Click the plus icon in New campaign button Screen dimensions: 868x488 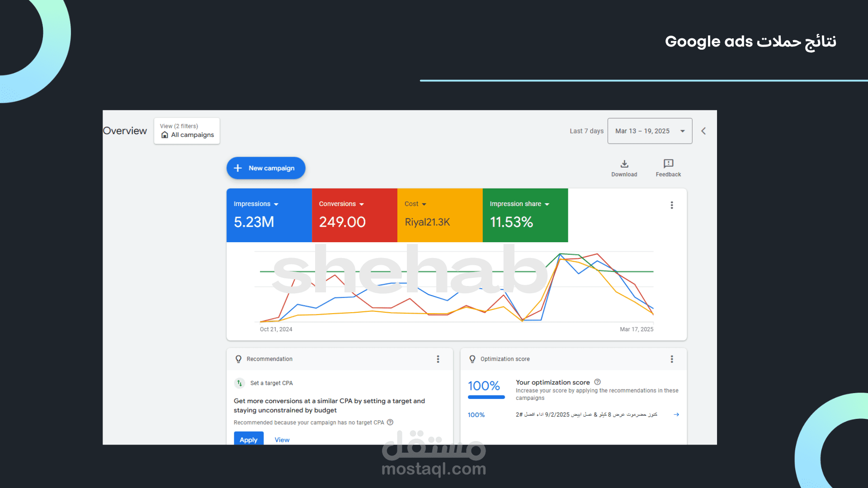pyautogui.click(x=238, y=168)
